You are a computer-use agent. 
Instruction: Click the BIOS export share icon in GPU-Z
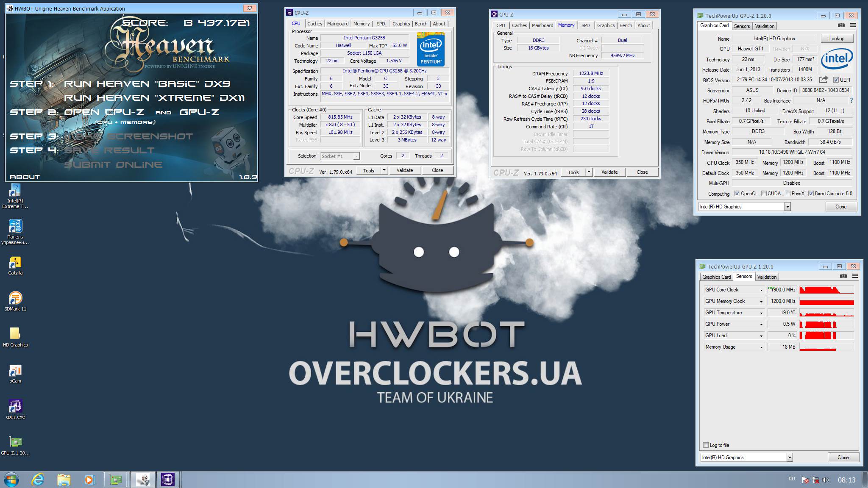click(x=823, y=80)
